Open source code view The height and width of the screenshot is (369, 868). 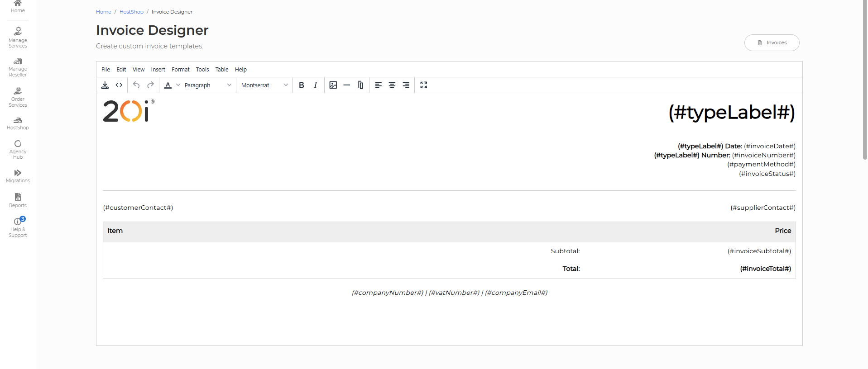click(119, 85)
